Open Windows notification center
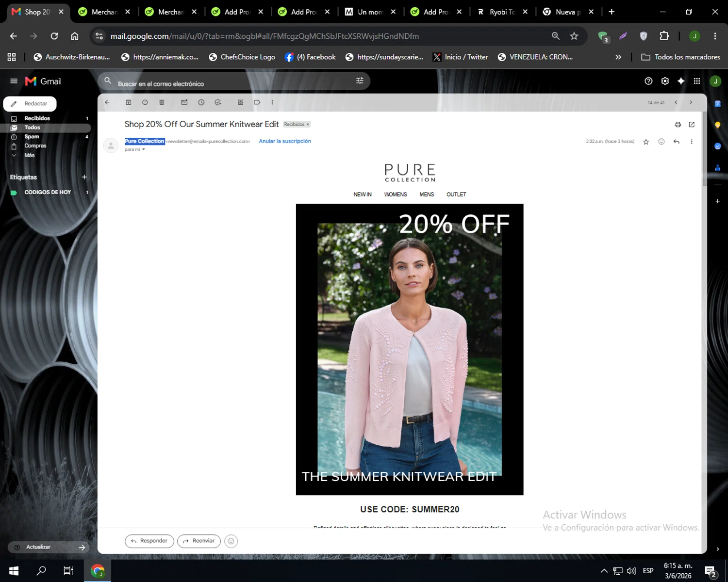 coord(711,571)
